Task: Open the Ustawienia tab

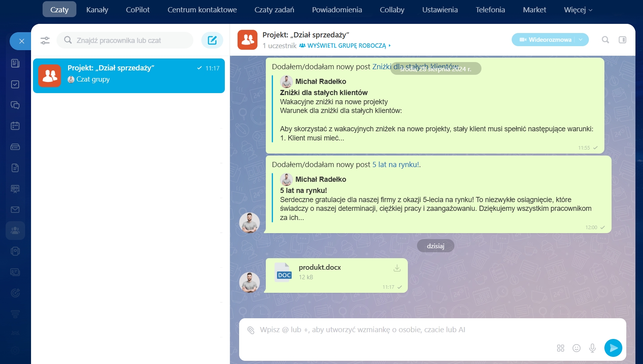Action: point(440,10)
